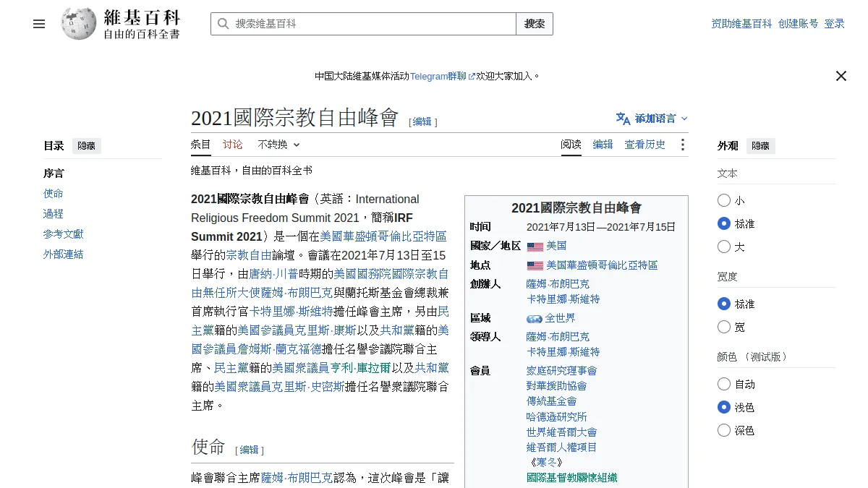Open the 哈德遜研究所 link

(x=557, y=417)
